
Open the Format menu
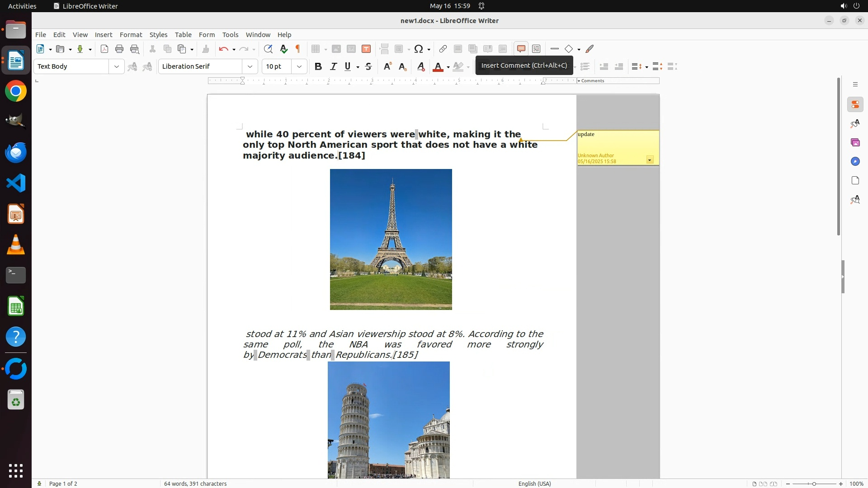pyautogui.click(x=131, y=35)
